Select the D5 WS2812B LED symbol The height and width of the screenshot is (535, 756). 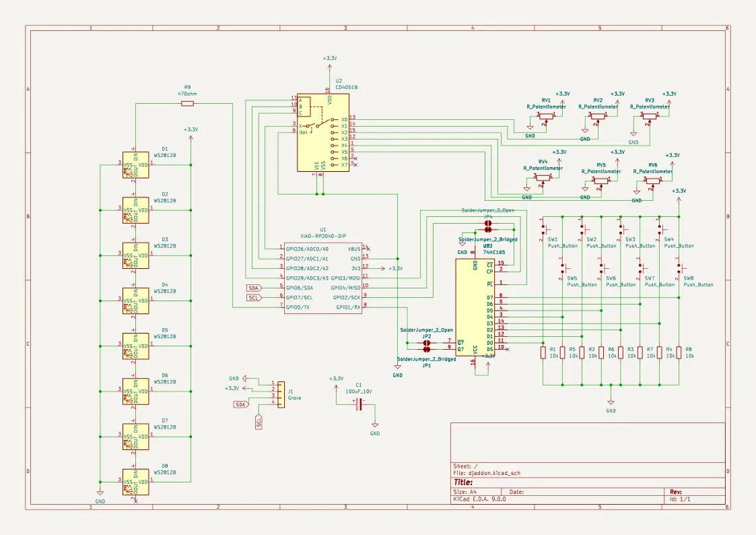tap(135, 346)
